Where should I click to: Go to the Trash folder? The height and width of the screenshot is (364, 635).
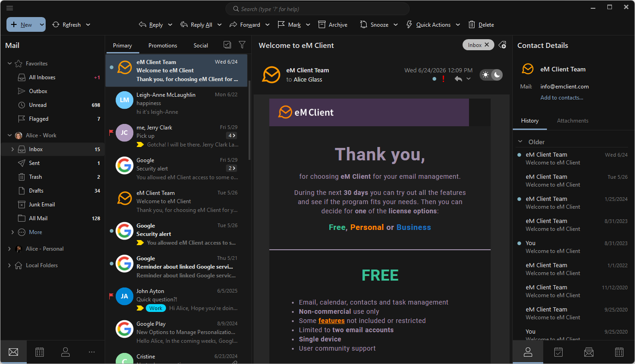53,177
